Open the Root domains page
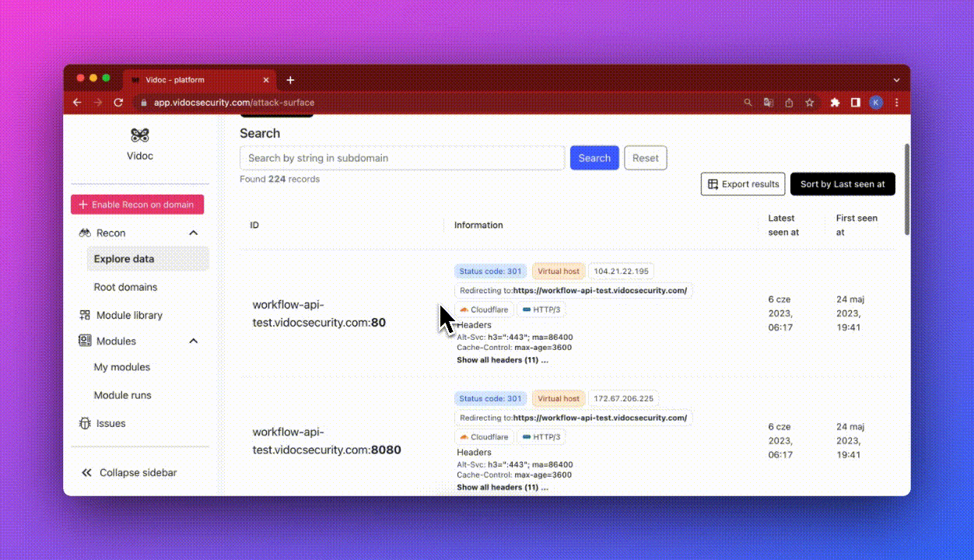This screenshot has width=974, height=560. coord(125,288)
